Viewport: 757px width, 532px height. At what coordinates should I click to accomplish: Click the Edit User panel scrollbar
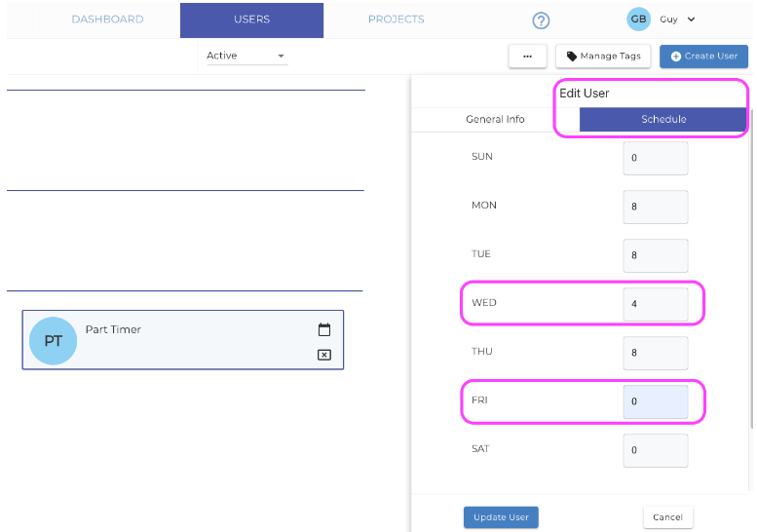pos(751,268)
